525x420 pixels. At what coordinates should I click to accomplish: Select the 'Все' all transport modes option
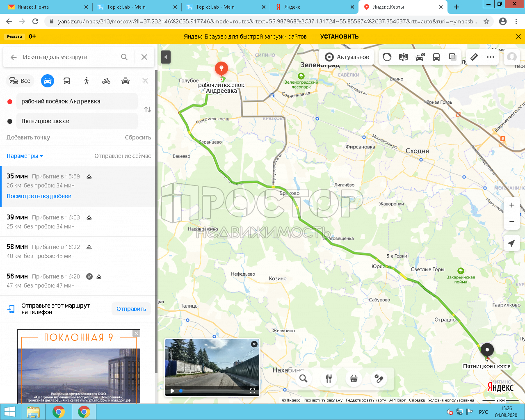point(20,81)
